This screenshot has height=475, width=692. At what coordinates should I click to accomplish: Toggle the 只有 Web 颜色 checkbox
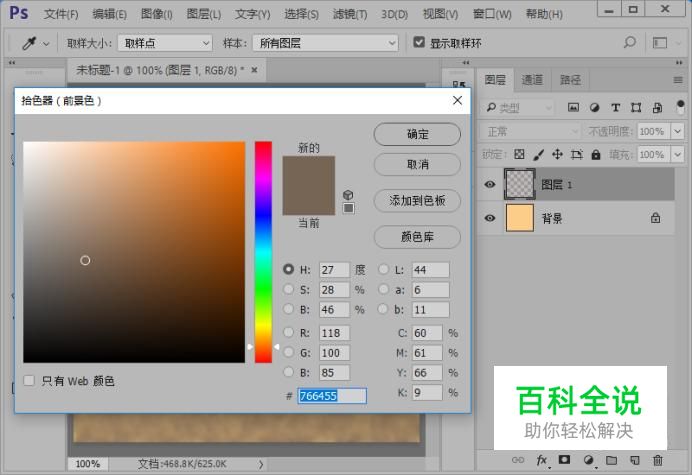[30, 381]
